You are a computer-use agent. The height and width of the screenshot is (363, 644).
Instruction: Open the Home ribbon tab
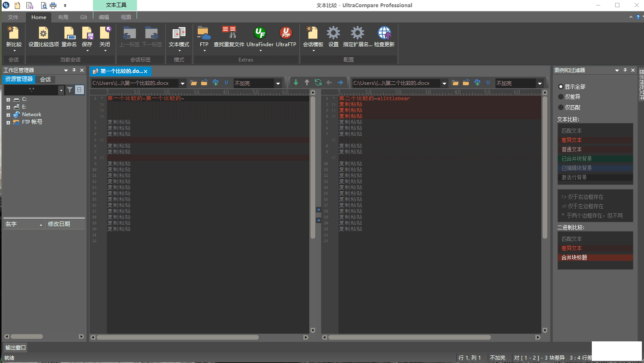click(39, 17)
